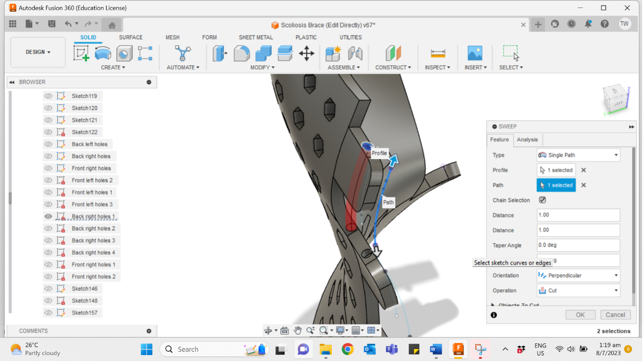Click the window Select tool icon
Screen dimensions: 644x363
coord(511,53)
